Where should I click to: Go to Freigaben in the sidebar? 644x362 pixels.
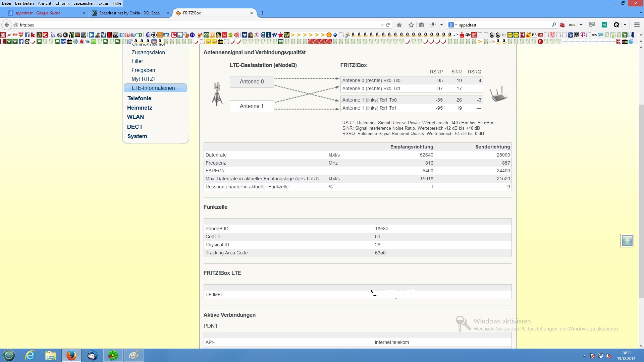point(143,70)
